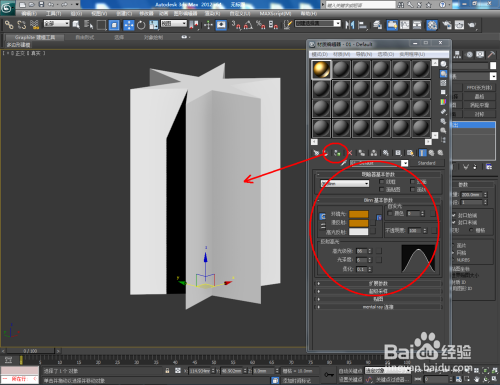Switch to Graphite Modeling Tools tab

pyautogui.click(x=35, y=37)
